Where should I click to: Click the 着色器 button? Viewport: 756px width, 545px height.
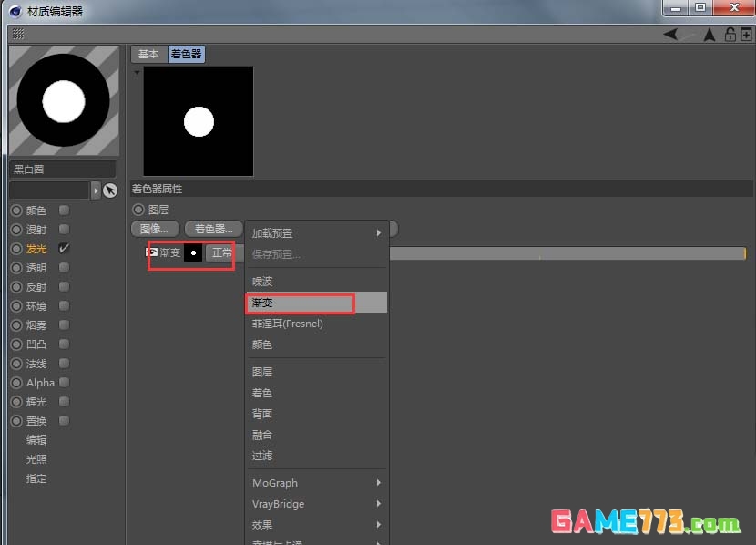[212, 228]
